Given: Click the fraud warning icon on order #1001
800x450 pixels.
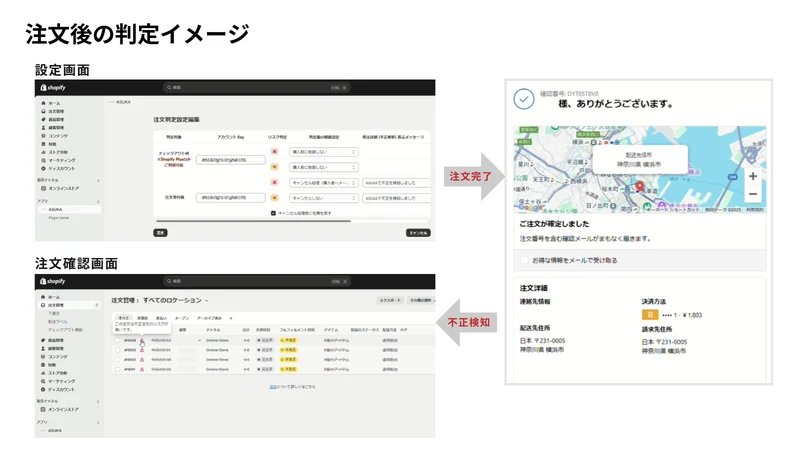Looking at the screenshot, I should [142, 369].
